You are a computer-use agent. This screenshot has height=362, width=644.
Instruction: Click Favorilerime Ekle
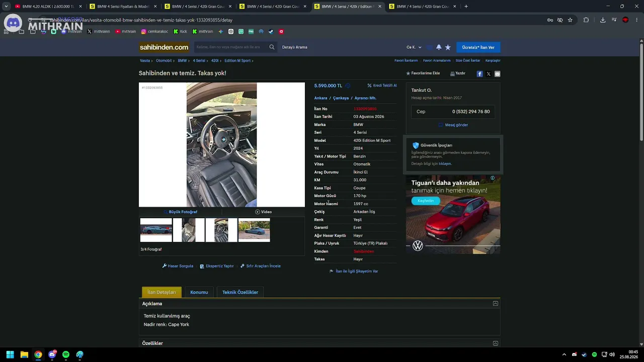(x=423, y=73)
